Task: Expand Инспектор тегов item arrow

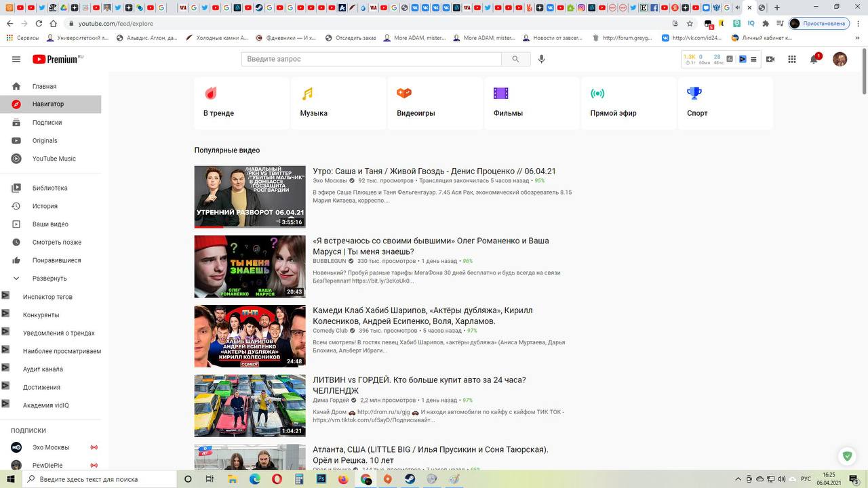Action: pyautogui.click(x=5, y=296)
